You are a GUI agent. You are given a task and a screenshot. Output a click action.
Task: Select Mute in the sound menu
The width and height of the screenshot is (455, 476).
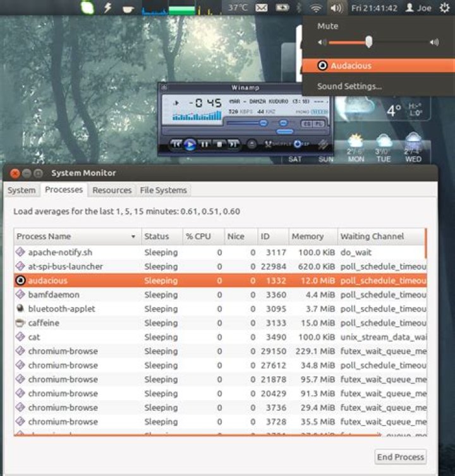click(328, 26)
